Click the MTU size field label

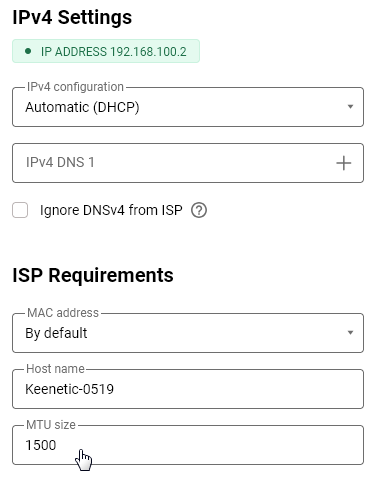(51, 425)
